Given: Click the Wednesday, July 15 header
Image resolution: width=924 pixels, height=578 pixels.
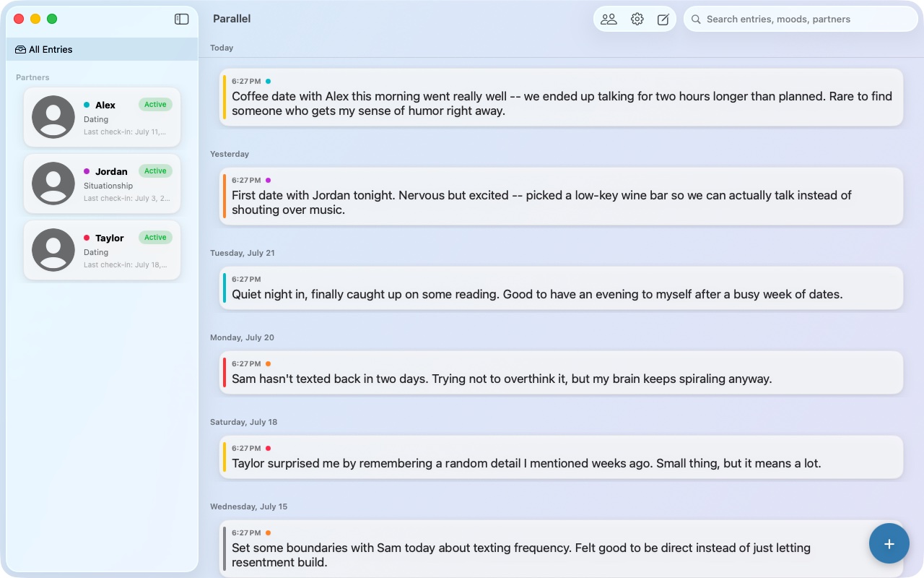Looking at the screenshot, I should 249,507.
